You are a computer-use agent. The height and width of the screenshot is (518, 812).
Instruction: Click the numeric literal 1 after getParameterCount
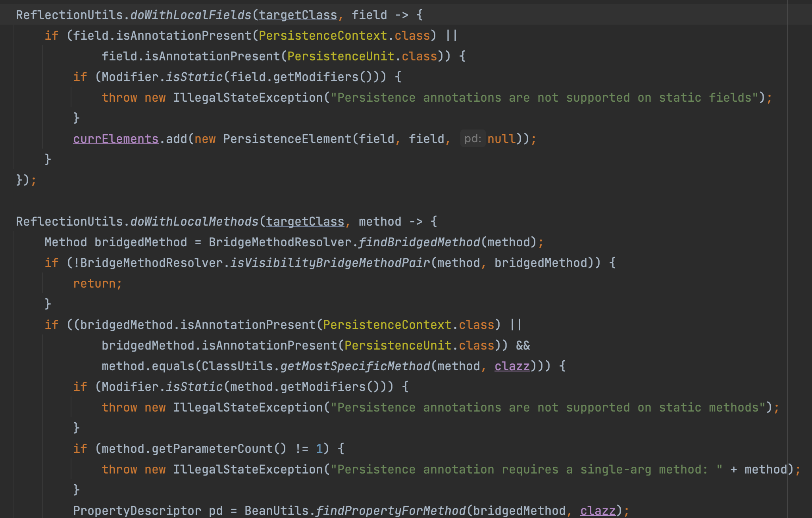click(319, 448)
